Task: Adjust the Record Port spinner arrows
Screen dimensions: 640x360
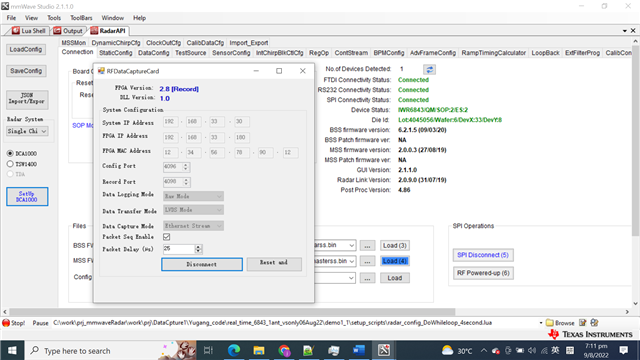Action: coord(186,182)
